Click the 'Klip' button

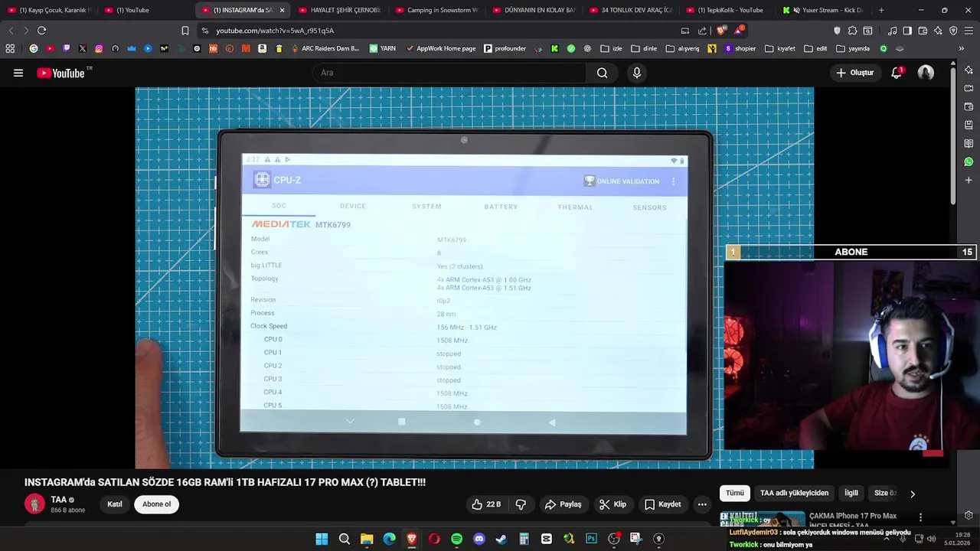[x=612, y=504]
